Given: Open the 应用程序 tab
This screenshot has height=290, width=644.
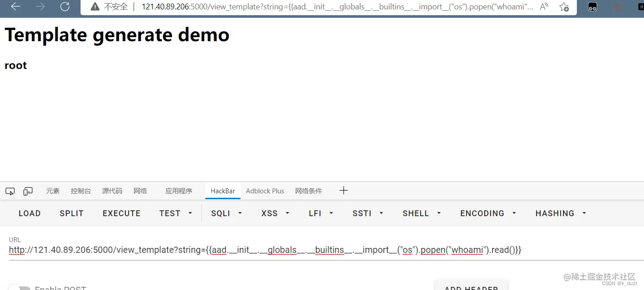Looking at the screenshot, I should (x=179, y=191).
